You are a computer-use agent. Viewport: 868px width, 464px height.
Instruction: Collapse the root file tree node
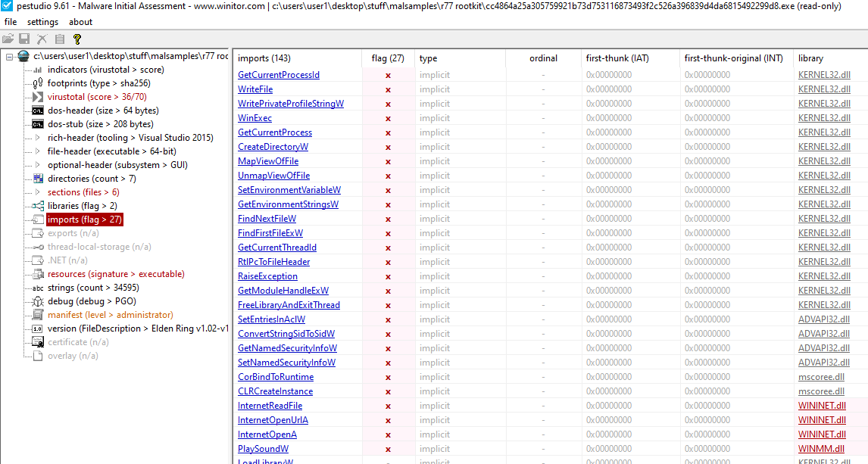click(x=9, y=57)
